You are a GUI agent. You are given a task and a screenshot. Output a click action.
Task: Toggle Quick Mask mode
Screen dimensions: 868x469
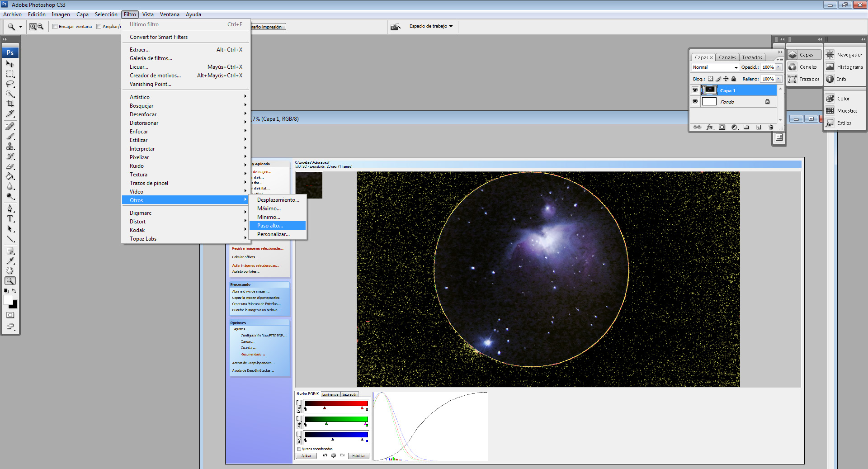coord(10,315)
